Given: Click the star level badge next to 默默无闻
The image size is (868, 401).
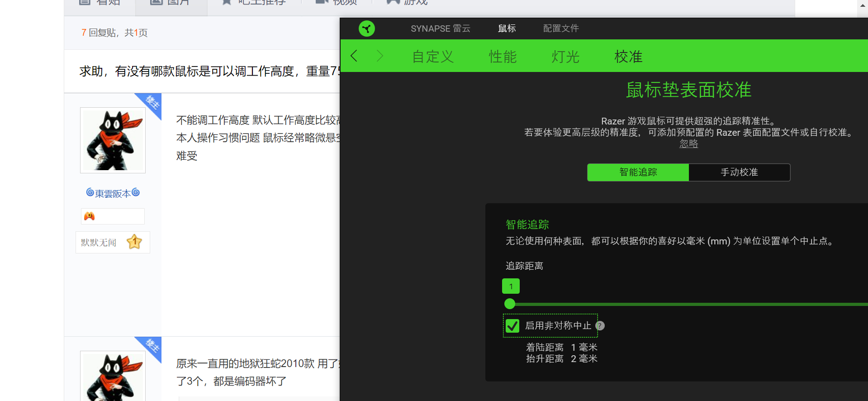Looking at the screenshot, I should [134, 242].
